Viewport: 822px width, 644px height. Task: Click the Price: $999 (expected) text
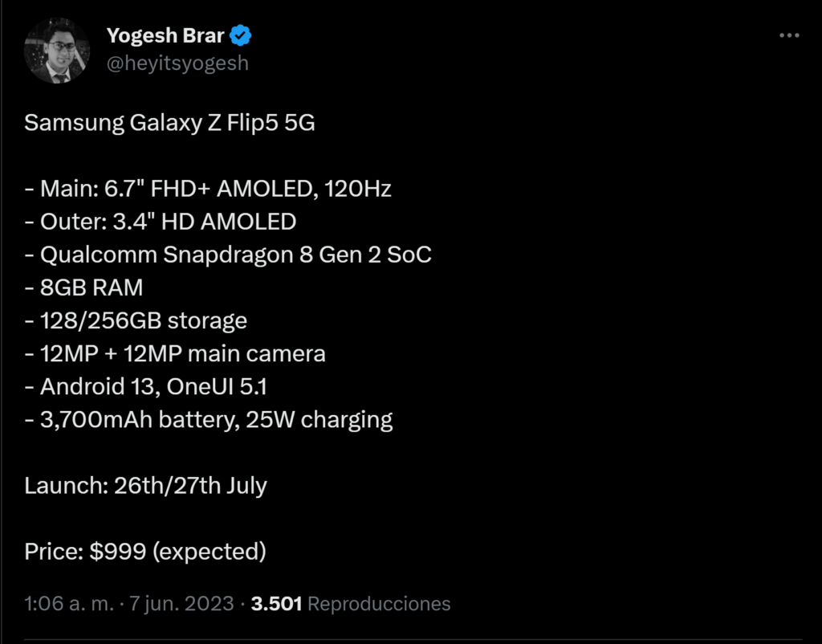coord(144,552)
